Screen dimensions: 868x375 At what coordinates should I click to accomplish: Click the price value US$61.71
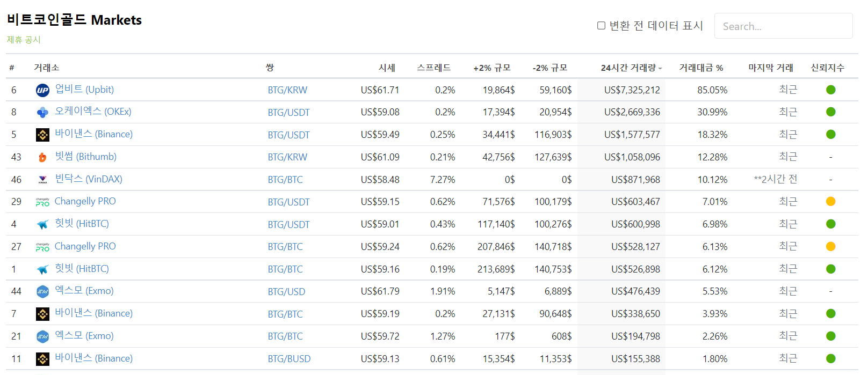point(380,90)
